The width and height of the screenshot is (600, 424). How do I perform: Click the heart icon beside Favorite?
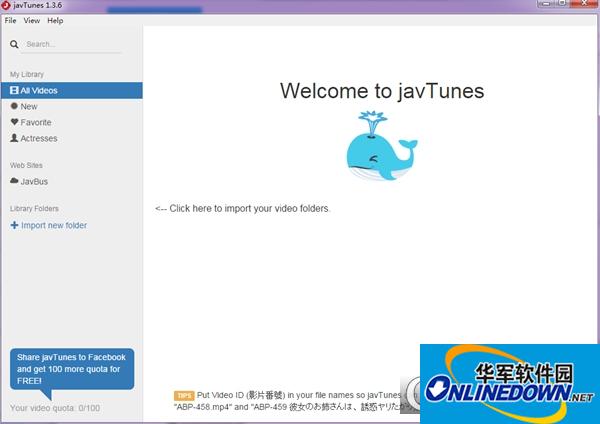[14, 122]
